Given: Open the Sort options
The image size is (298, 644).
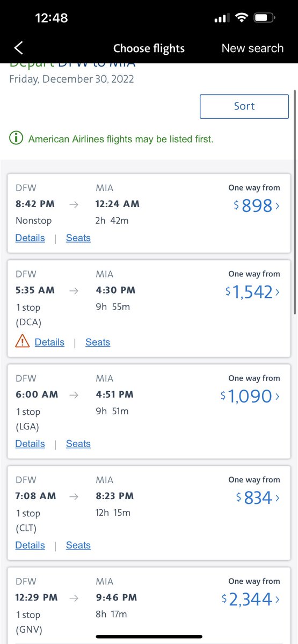Looking at the screenshot, I should point(244,106).
